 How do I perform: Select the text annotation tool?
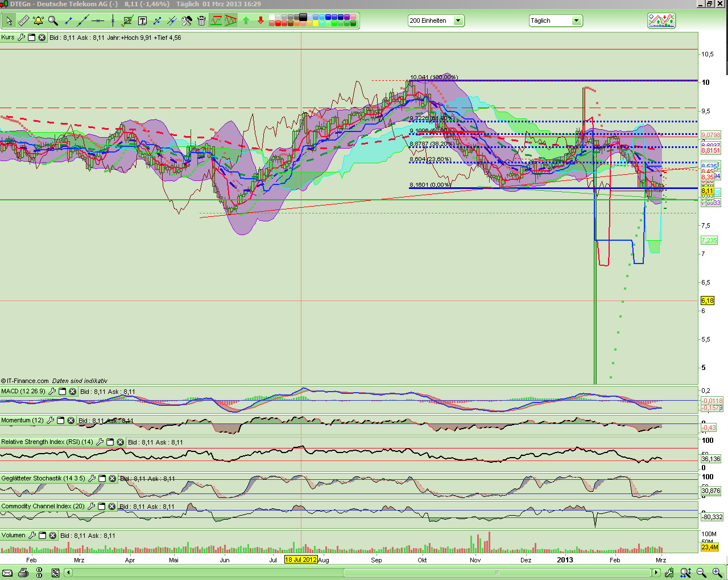click(142, 21)
